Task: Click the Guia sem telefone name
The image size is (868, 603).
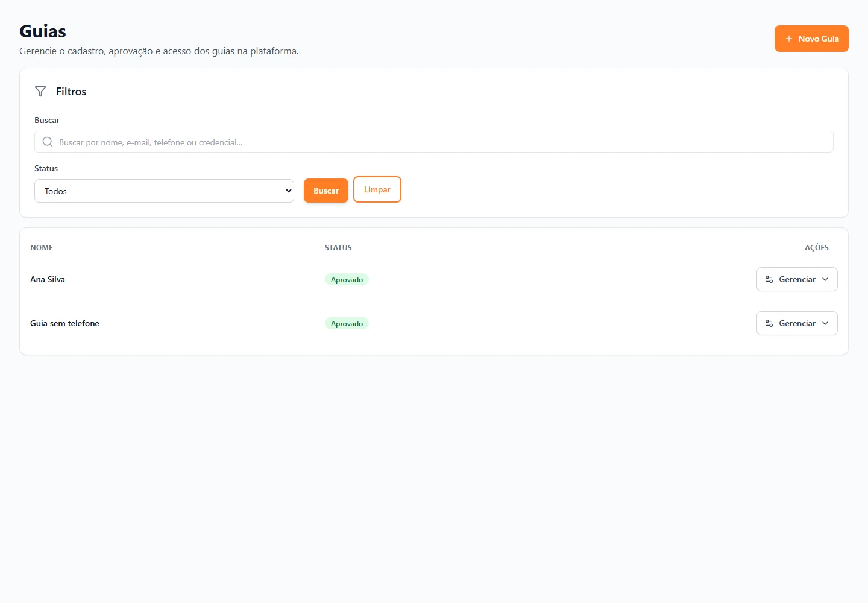Action: tap(64, 323)
